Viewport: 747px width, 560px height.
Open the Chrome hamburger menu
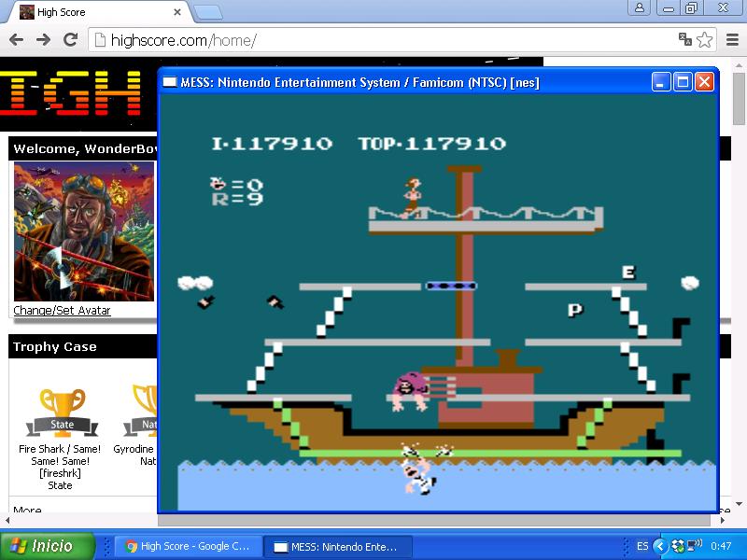(x=731, y=40)
